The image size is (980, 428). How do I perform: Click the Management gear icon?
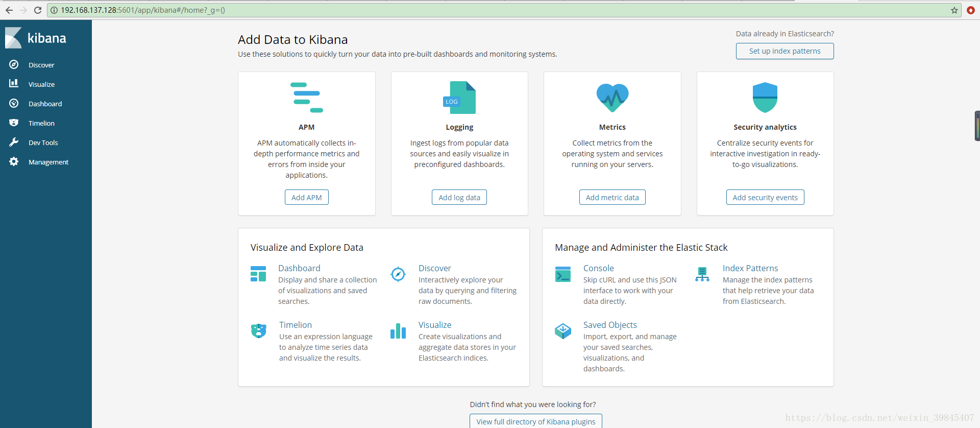coord(14,161)
